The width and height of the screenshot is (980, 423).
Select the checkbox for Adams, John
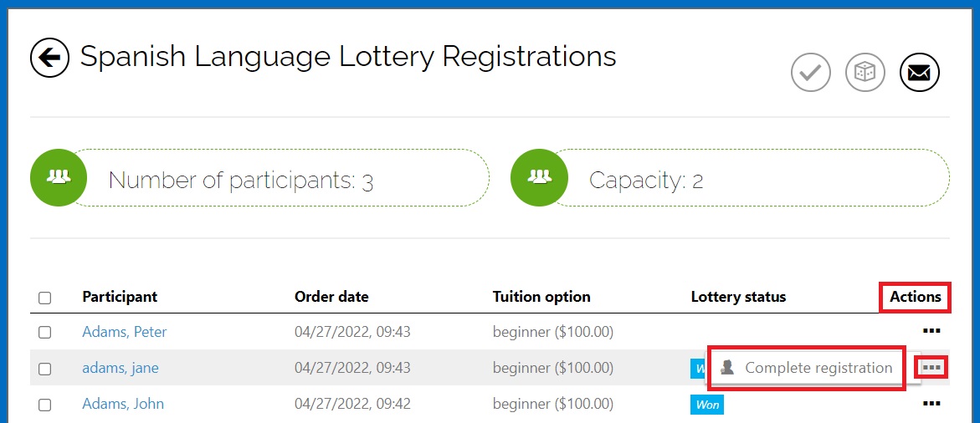45,405
